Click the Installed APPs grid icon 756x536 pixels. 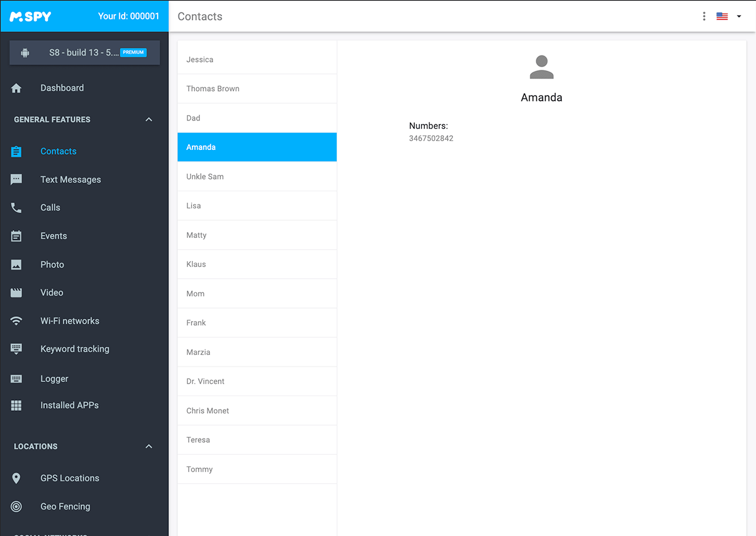(17, 406)
